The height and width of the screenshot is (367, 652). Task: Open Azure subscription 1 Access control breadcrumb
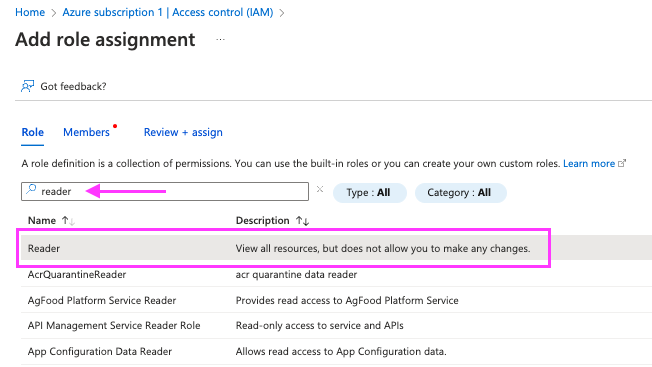pos(168,12)
